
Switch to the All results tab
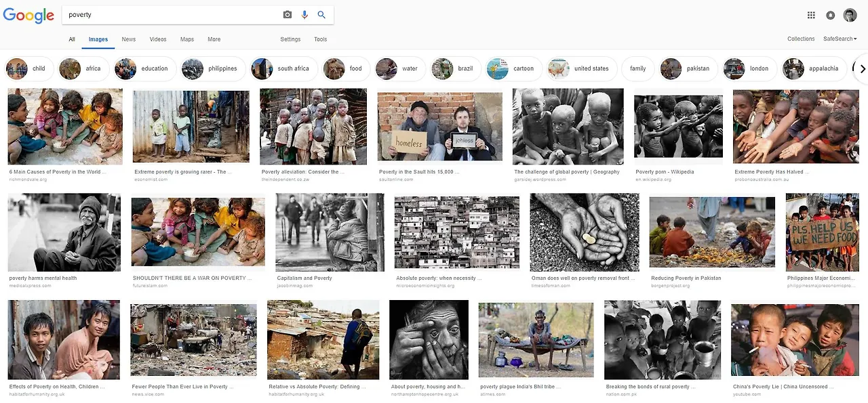click(72, 39)
